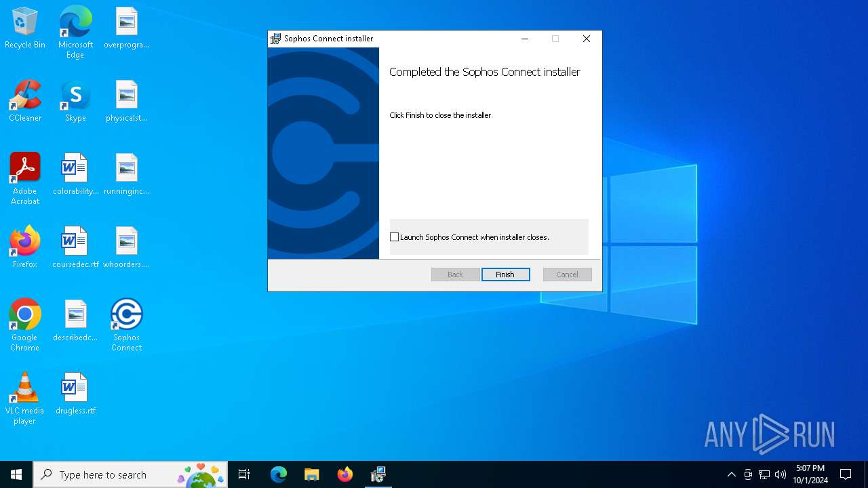
Task: Open network status in system tray
Action: tap(764, 474)
